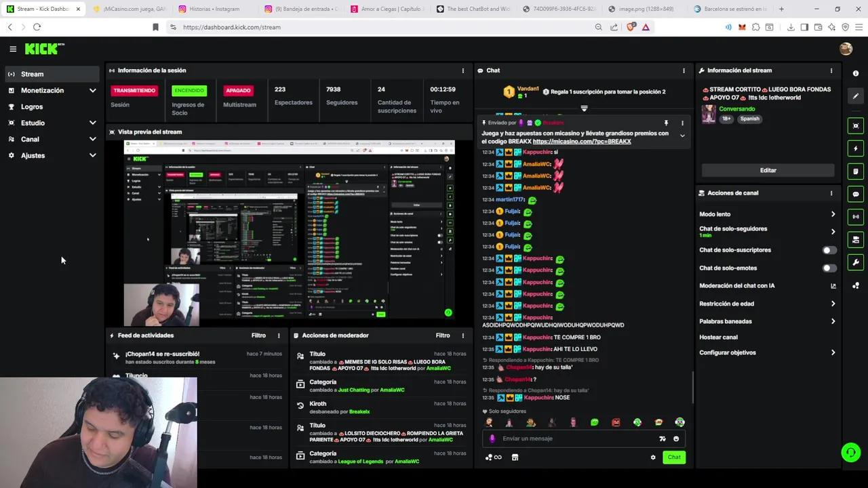This screenshot has height=488, width=868.
Task: Toggle the document notes icon in the right sidebar
Action: tap(856, 171)
